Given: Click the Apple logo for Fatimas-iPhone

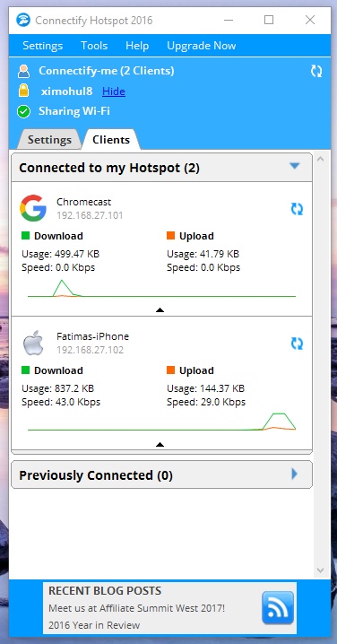Looking at the screenshot, I should point(33,343).
